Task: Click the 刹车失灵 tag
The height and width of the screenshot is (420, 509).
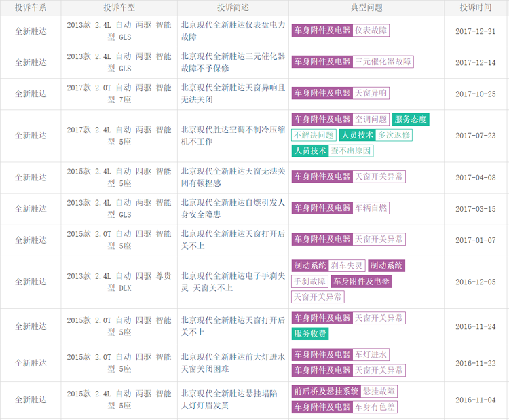Action: tap(347, 265)
